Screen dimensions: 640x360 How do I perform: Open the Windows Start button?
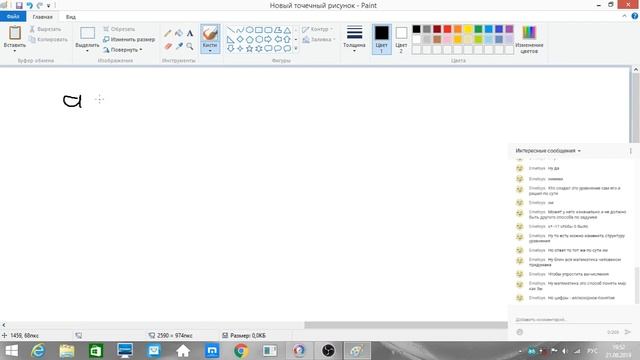click(x=11, y=351)
